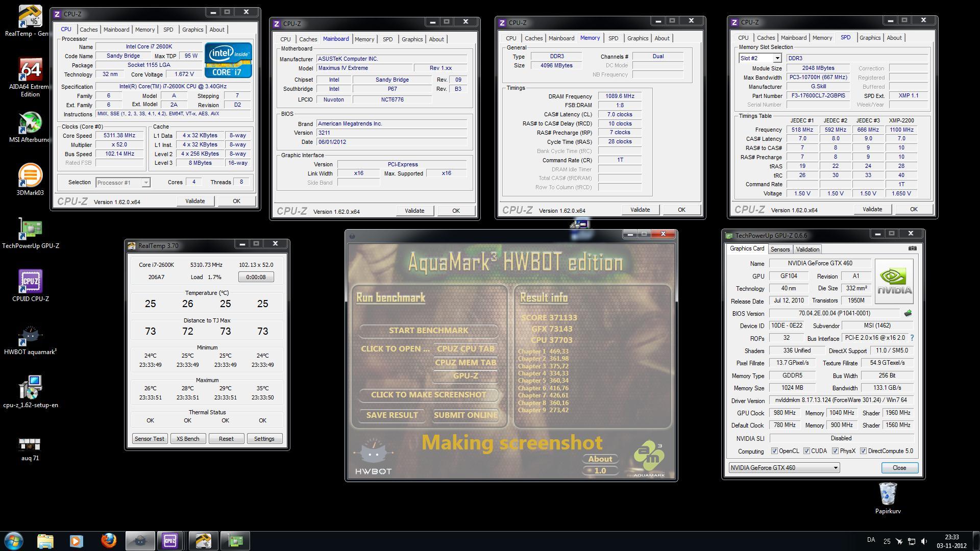Click CPUZ CPU TAB button
The width and height of the screenshot is (980, 551).
tap(465, 349)
